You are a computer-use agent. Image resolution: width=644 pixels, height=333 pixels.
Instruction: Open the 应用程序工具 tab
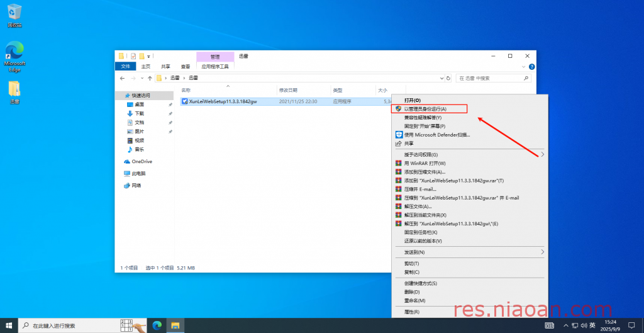click(x=216, y=66)
